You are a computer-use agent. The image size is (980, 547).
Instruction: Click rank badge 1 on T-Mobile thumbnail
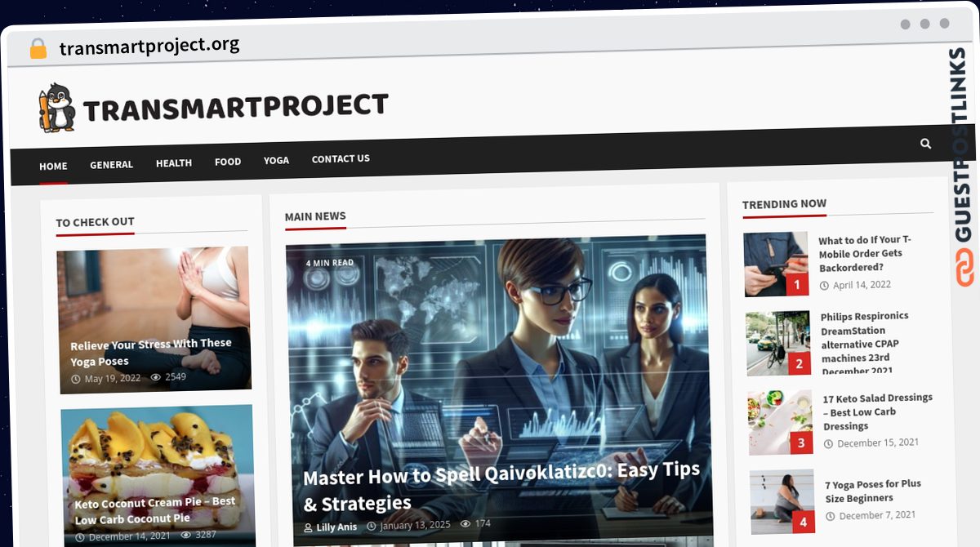[x=796, y=284]
